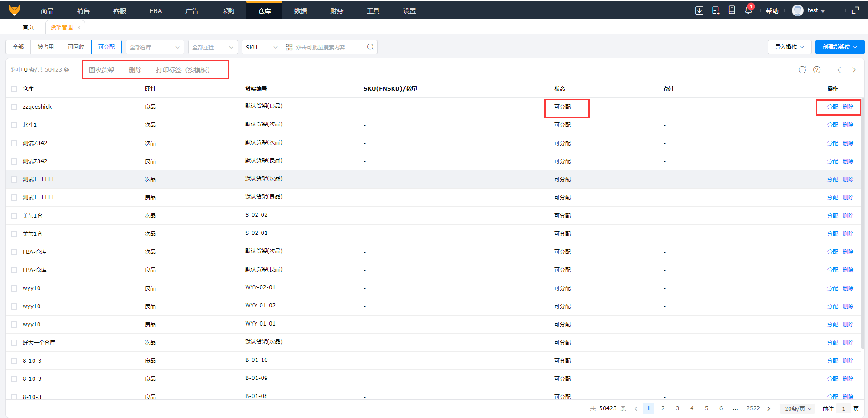Image resolution: width=868 pixels, height=418 pixels.
Task: Open the 财务 top menu
Action: 337,10
